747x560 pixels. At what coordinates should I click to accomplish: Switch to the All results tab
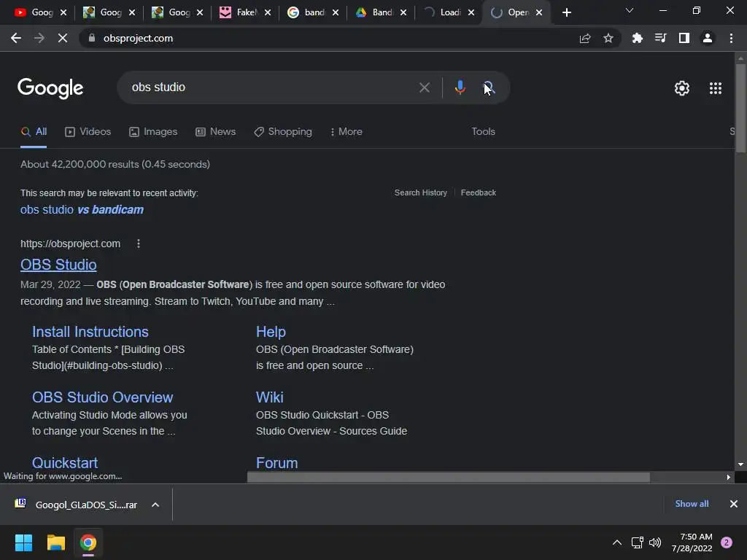coord(34,132)
